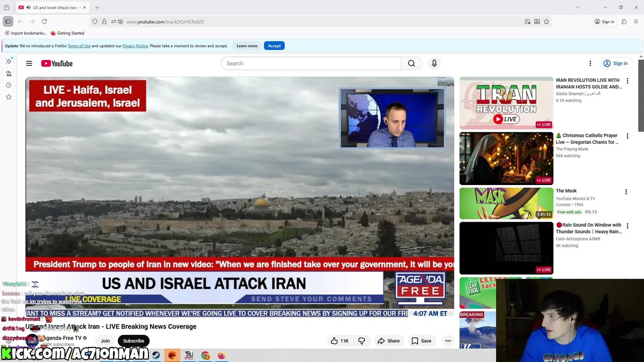Open options for Iran Revolution Live video

(627, 81)
